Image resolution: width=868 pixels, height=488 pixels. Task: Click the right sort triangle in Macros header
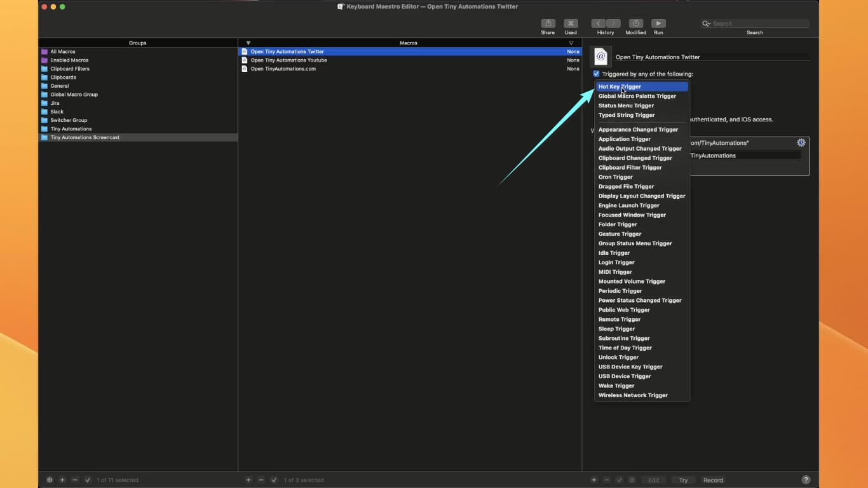click(x=571, y=43)
